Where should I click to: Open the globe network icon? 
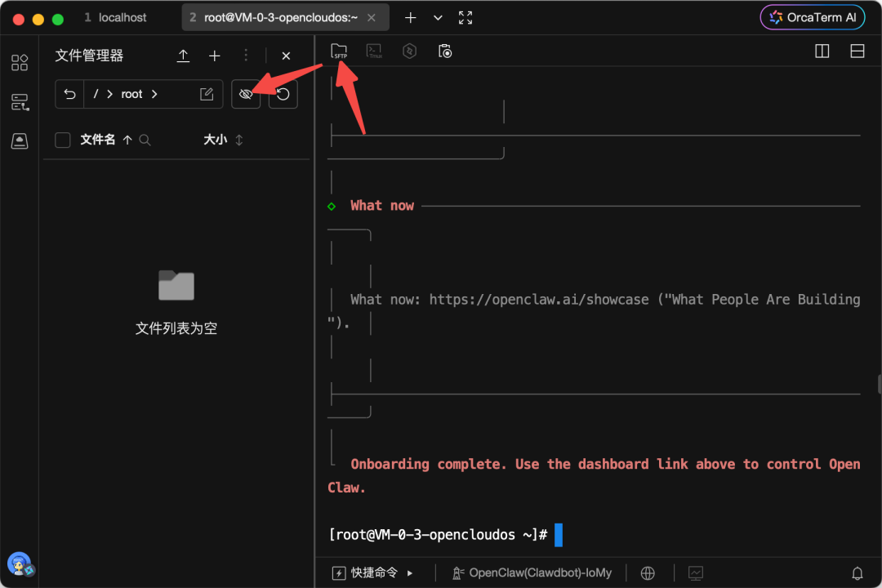coord(648,572)
